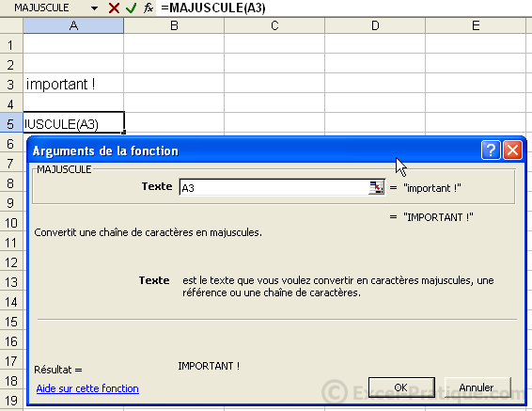Select row 3 header
Viewport: 532px width, 411px height.
click(x=11, y=84)
